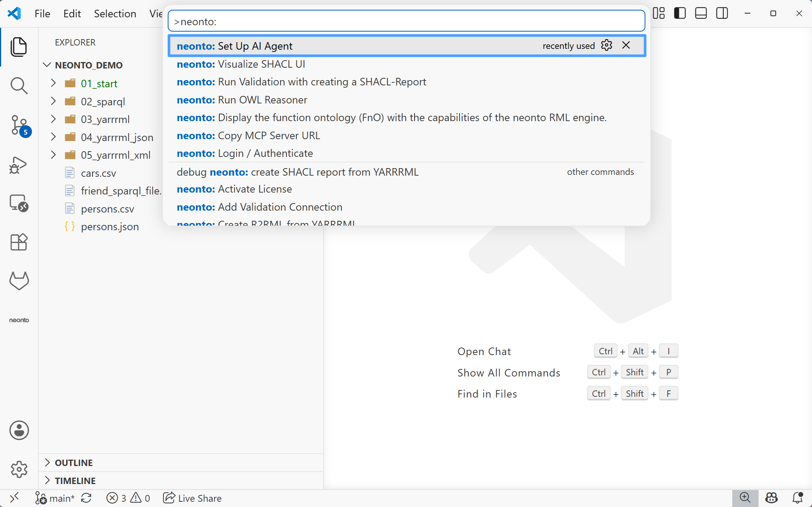812x507 pixels.
Task: Toggle the Secondary Side Bar
Action: tap(722, 14)
